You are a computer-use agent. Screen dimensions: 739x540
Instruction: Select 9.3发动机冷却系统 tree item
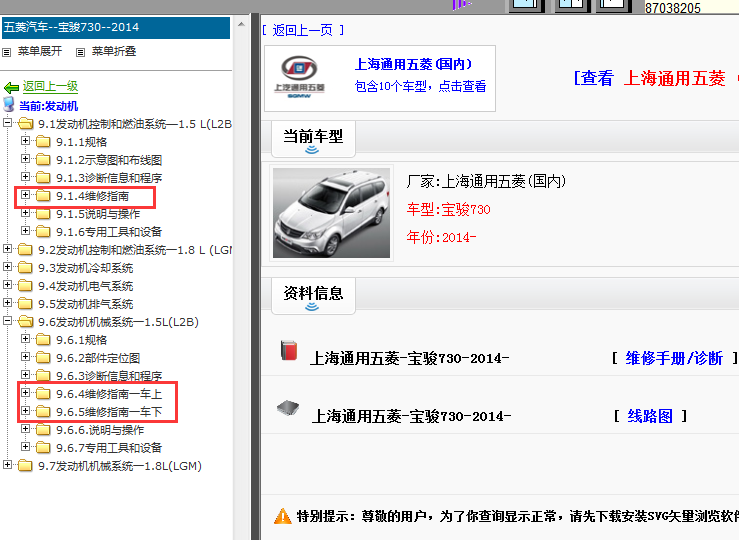(85, 268)
